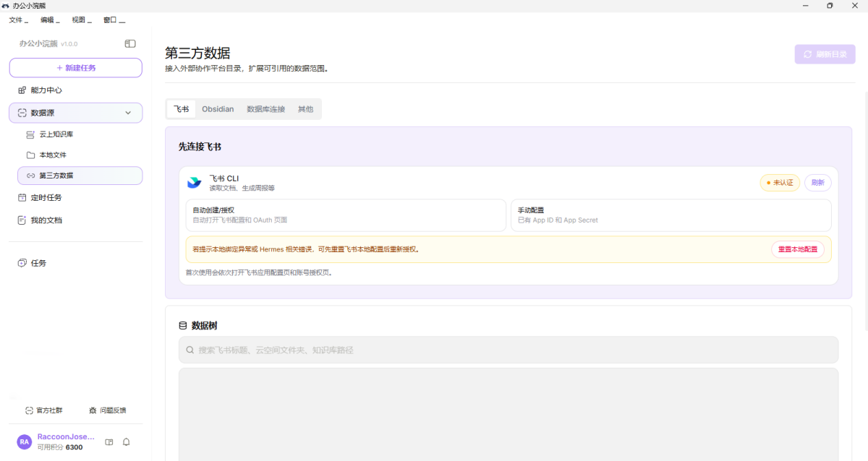
Task: Click the 办公小浣熊 title bar app icon
Action: (x=6, y=6)
